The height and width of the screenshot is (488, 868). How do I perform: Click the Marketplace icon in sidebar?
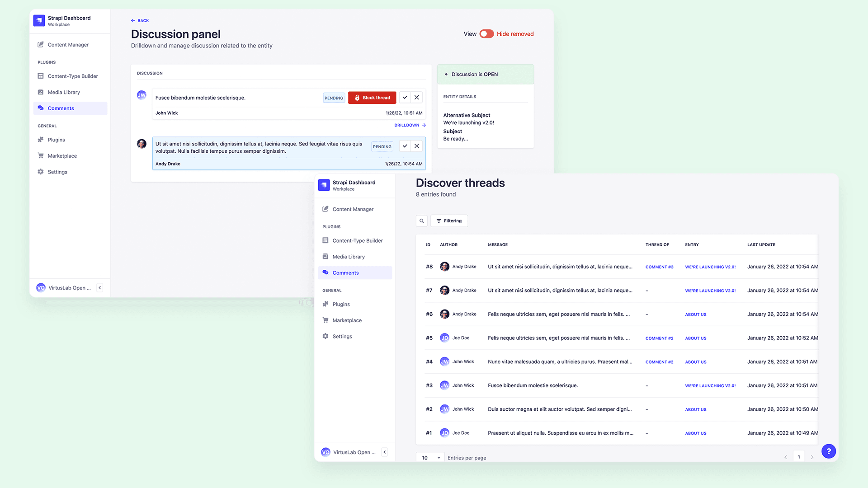[40, 155]
